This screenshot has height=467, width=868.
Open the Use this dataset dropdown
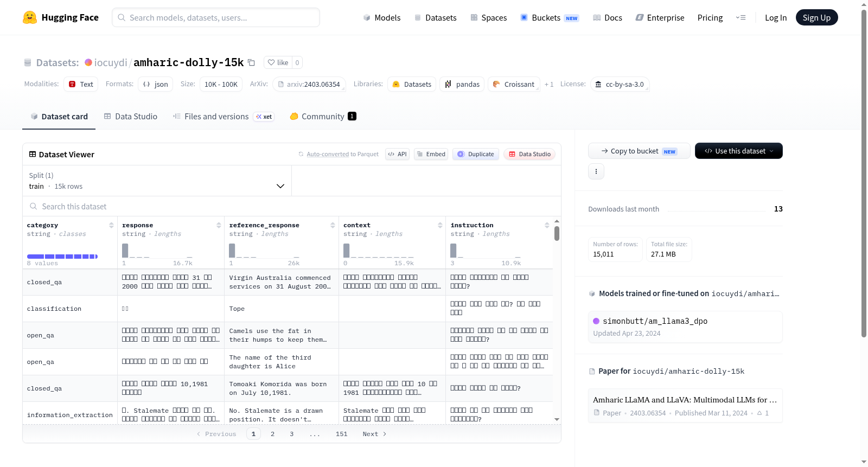[739, 151]
